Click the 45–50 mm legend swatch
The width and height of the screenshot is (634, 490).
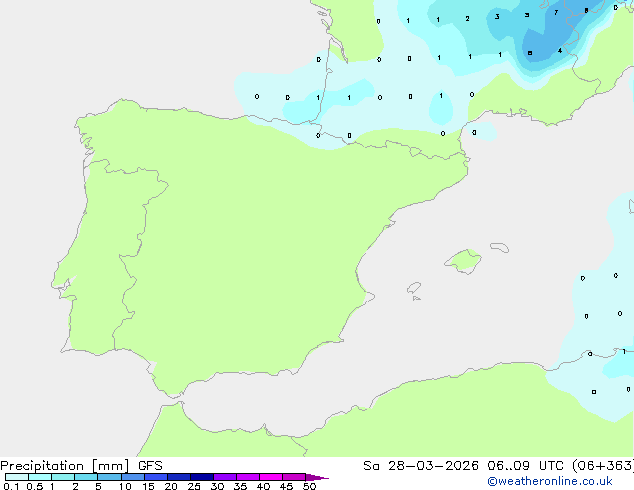[x=294, y=477]
